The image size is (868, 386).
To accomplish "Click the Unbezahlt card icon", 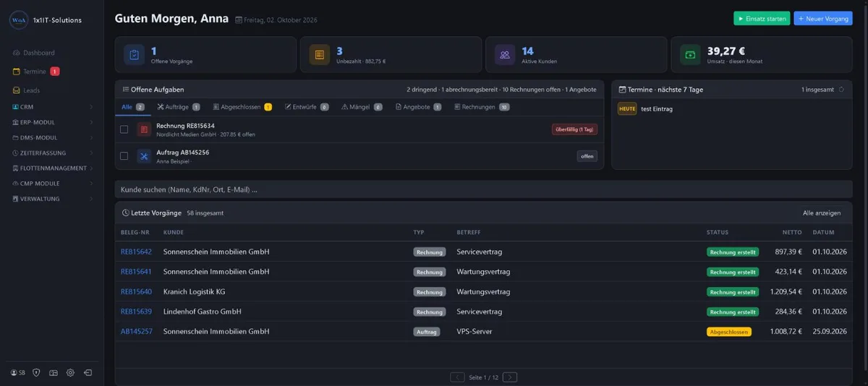I will tap(320, 55).
